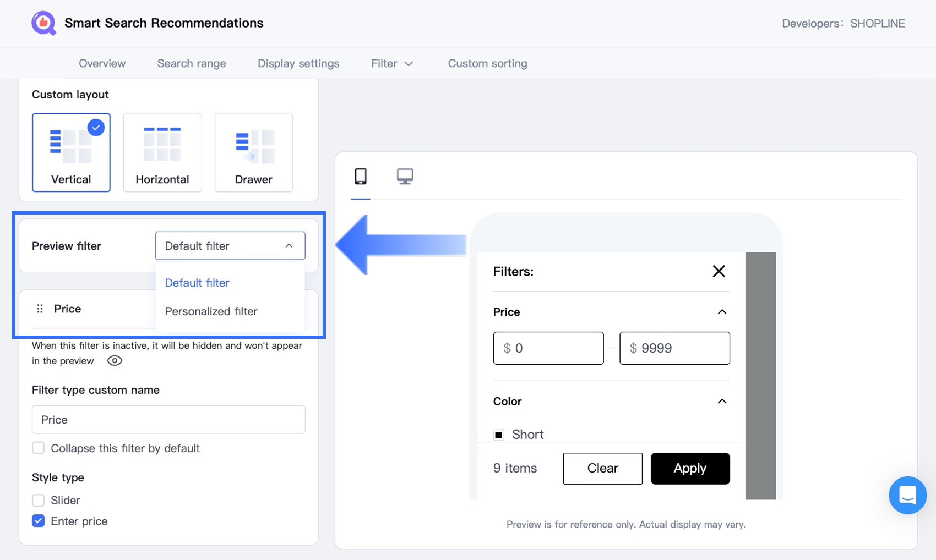Check Collapse this filter by default
The image size is (936, 560).
(39, 448)
